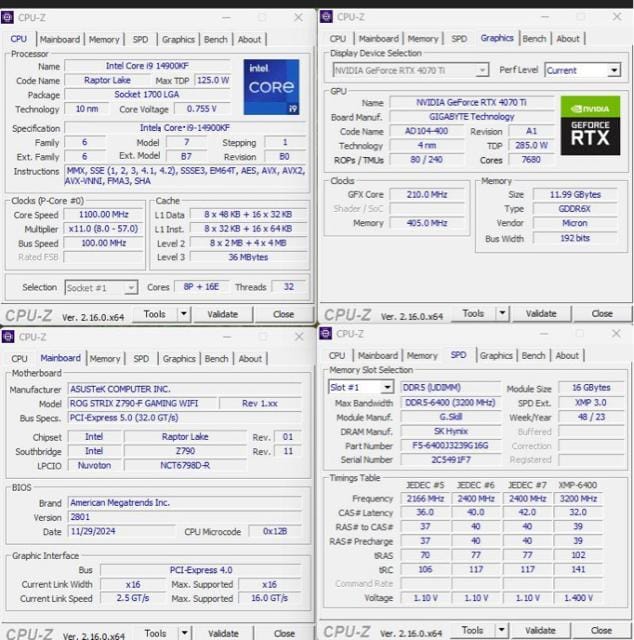Screen dimensions: 634x640
Task: Click BIOS Date value 11/29/2024
Action: 121,531
